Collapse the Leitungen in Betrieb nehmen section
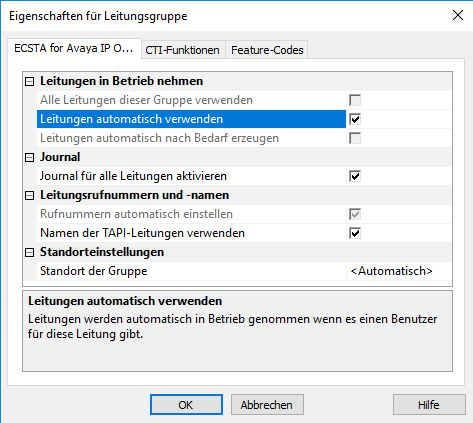The height and width of the screenshot is (423, 473). [30, 81]
